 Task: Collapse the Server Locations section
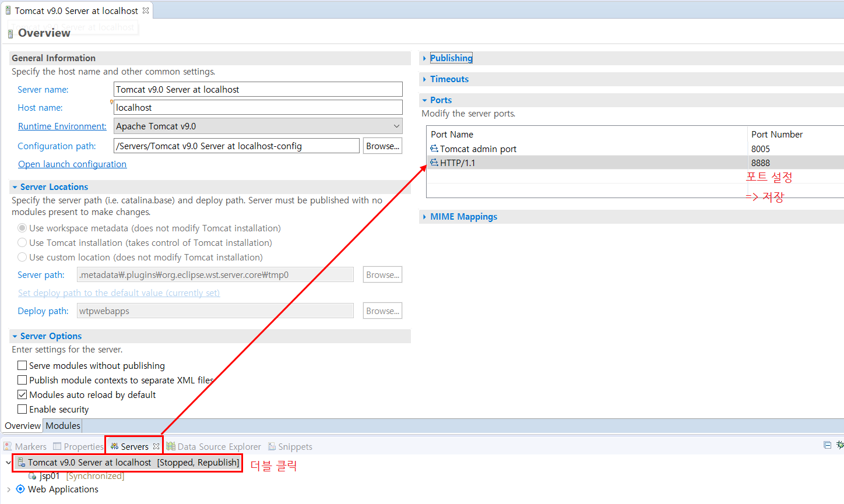coord(15,187)
